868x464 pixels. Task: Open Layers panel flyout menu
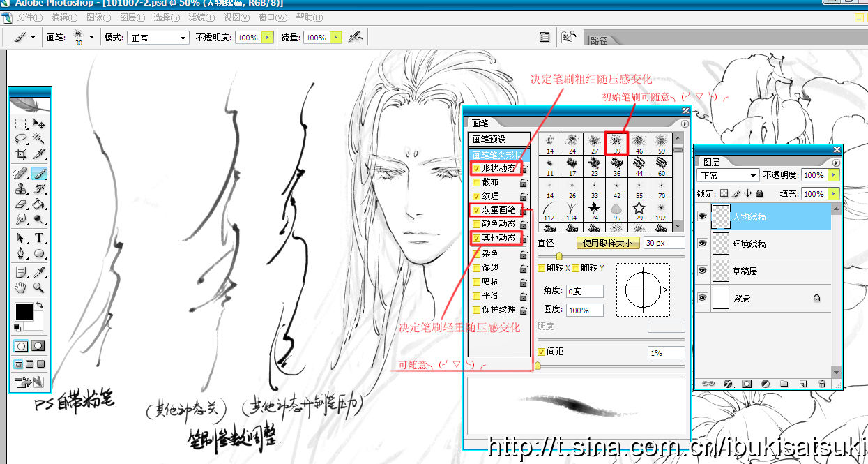point(837,161)
